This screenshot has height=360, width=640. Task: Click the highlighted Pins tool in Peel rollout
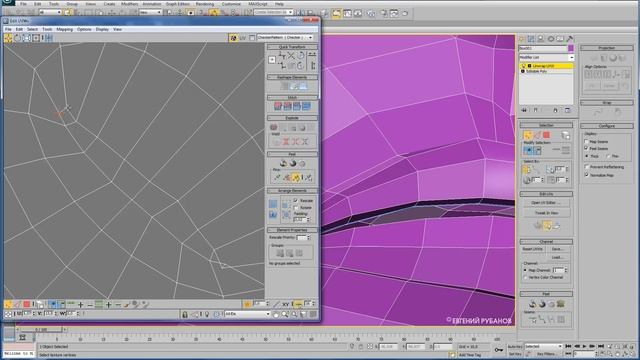296,177
